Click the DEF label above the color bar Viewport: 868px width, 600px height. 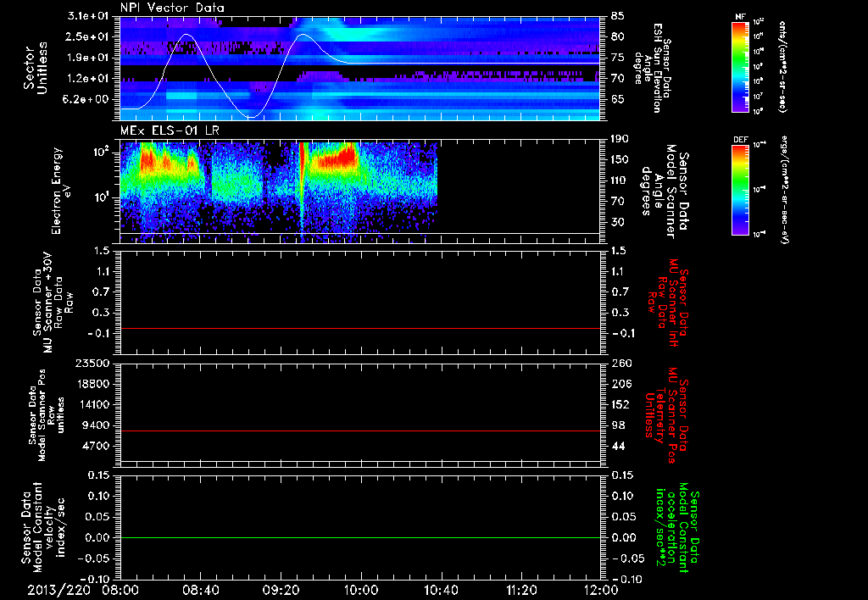pyautogui.click(x=741, y=140)
